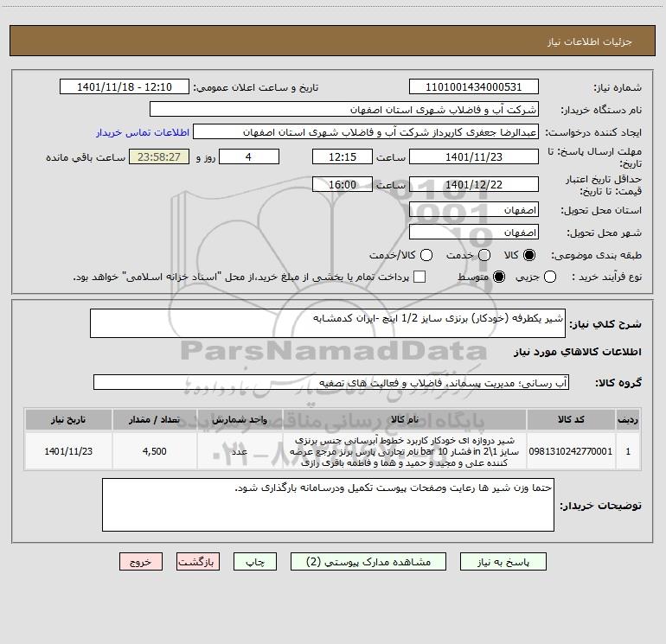
Task: Select the کالا/خدمت radio button
Action: click(x=426, y=255)
